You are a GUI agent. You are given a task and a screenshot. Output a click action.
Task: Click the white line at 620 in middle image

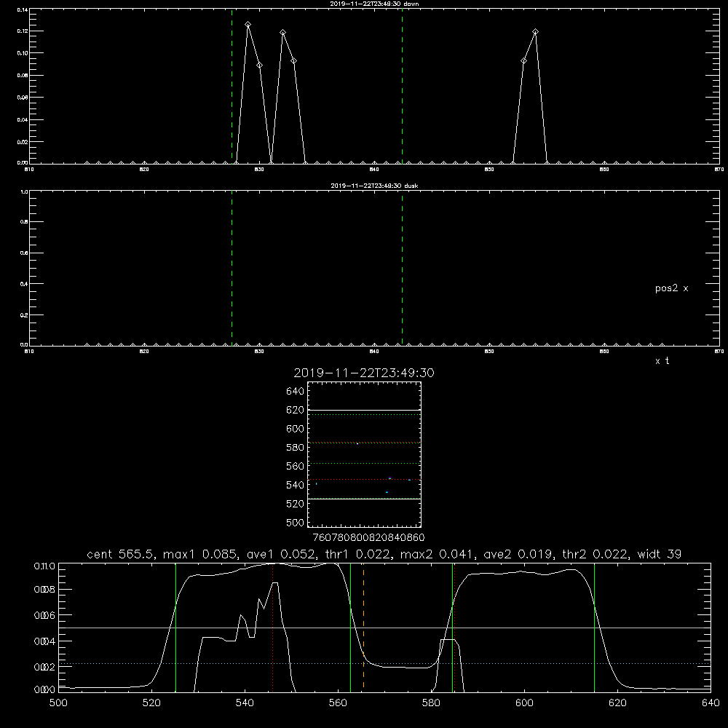pos(364,411)
